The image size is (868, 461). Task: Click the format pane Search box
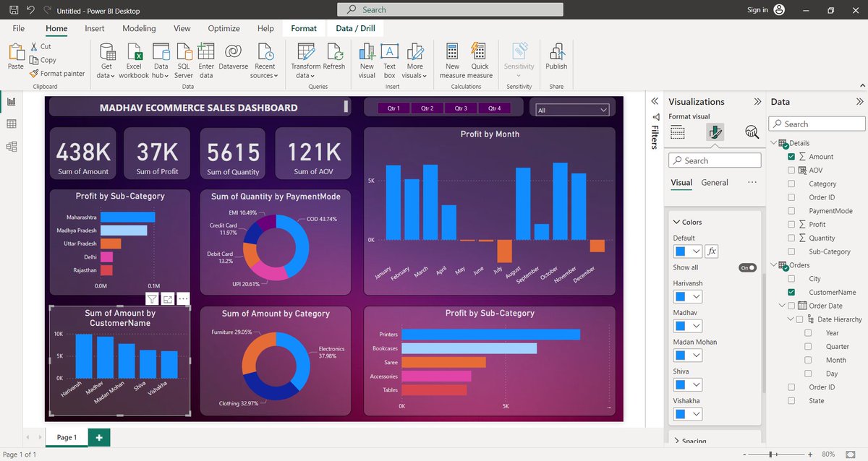[x=715, y=160]
